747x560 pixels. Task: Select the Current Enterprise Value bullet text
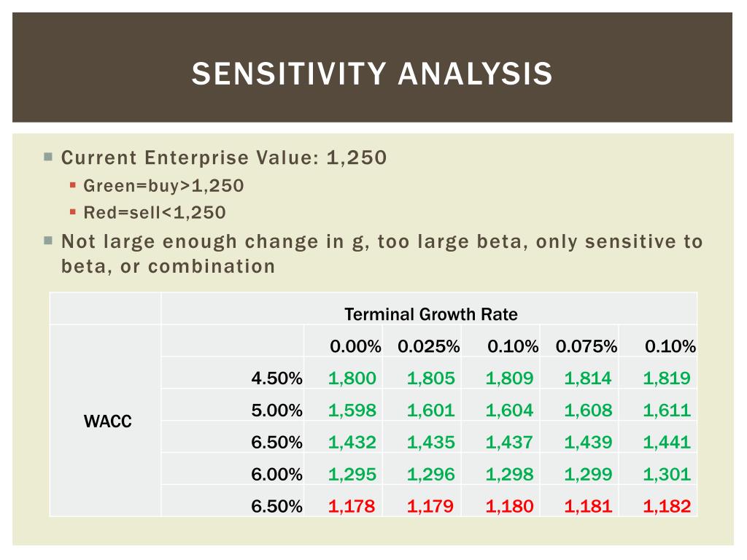(x=224, y=157)
